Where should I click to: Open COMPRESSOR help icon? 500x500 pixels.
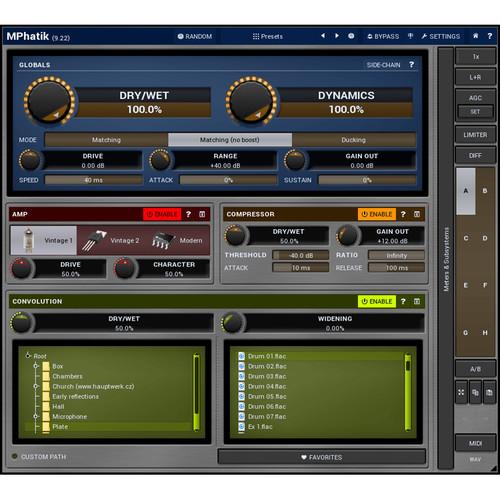point(403,214)
